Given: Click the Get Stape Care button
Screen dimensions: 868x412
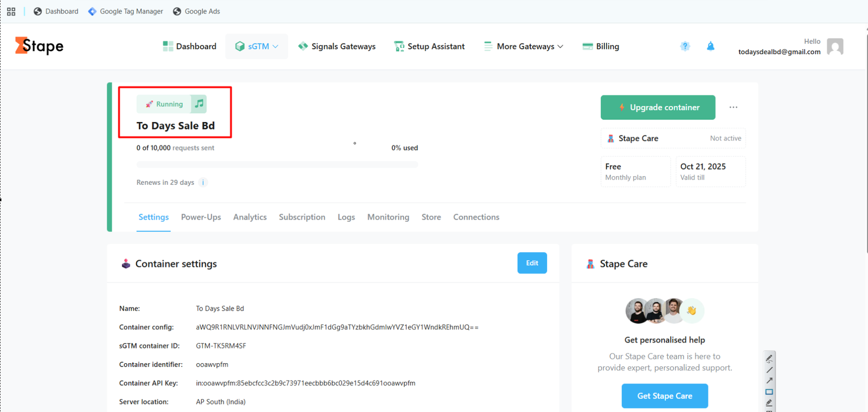Looking at the screenshot, I should tap(665, 396).
